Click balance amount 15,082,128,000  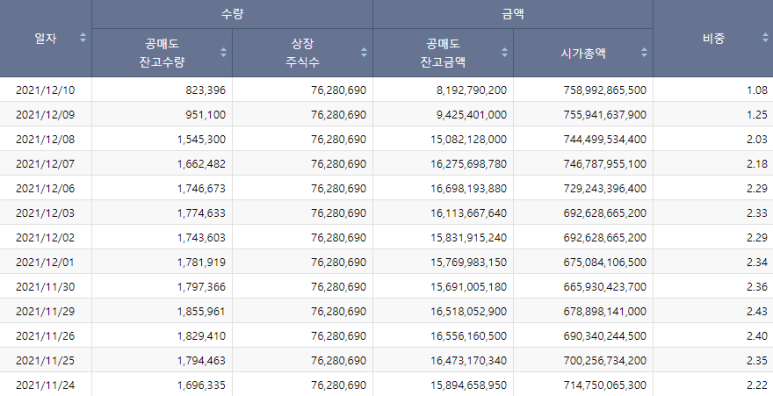coord(468,139)
